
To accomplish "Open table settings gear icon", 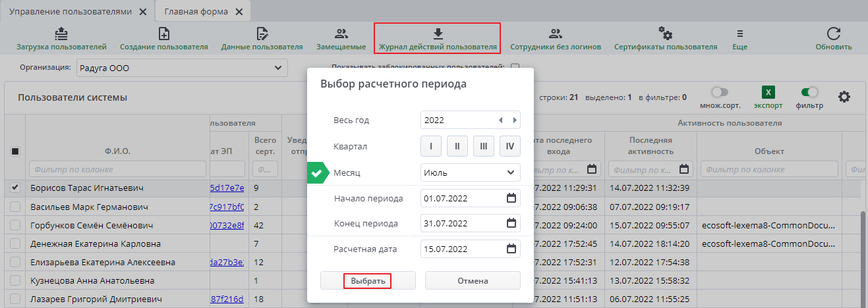I will pyautogui.click(x=844, y=97).
